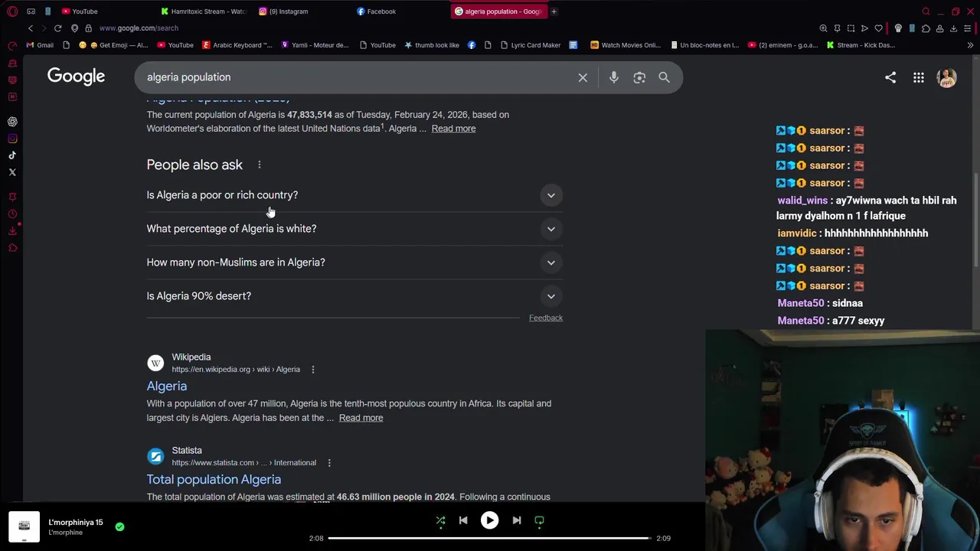Click the page vertical scrollbar
Image resolution: width=980 pixels, height=551 pixels.
coord(977,222)
